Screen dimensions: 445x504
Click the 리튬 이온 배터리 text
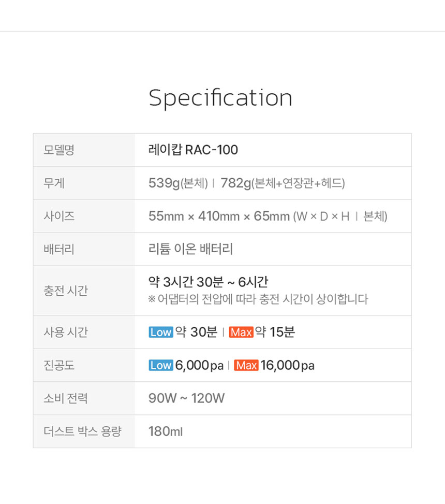[190, 249]
